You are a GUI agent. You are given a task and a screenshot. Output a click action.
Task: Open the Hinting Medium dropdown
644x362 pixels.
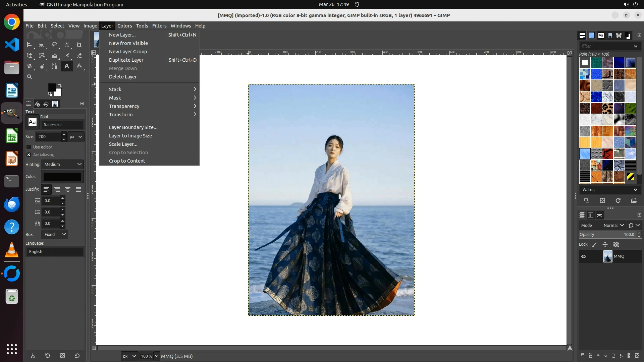pyautogui.click(x=63, y=164)
